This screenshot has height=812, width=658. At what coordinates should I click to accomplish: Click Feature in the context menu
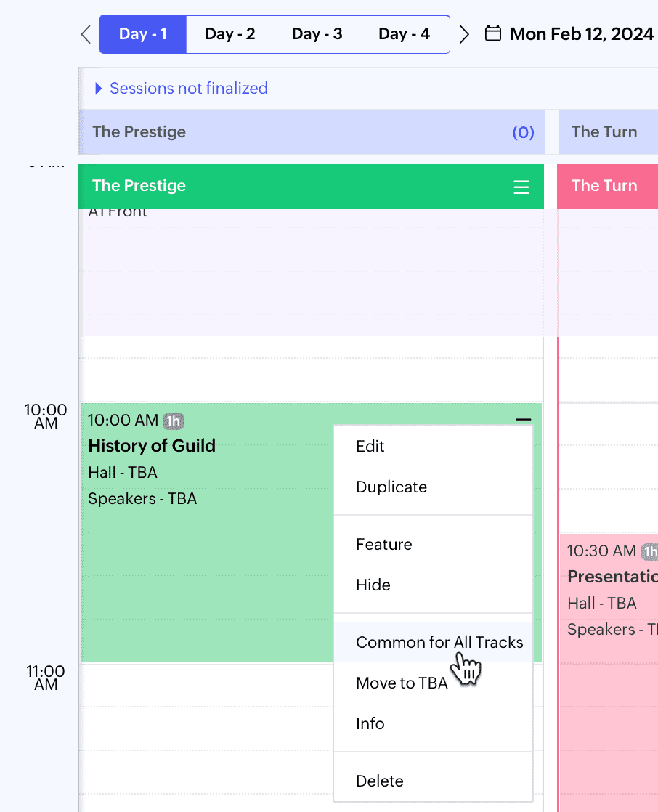[384, 545]
